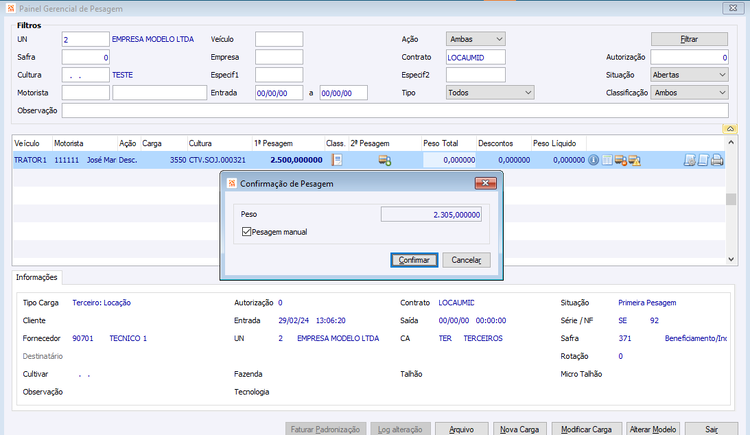Viewport: 750px width, 435px height.
Task: Click the Modificar Carga button
Action: point(586,429)
